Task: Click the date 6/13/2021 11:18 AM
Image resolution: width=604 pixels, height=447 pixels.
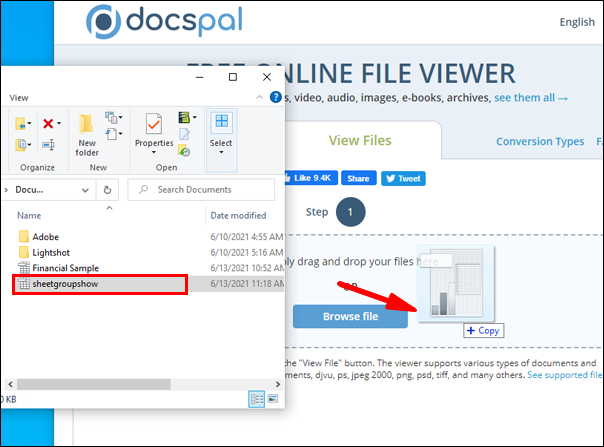Action: pos(247,284)
